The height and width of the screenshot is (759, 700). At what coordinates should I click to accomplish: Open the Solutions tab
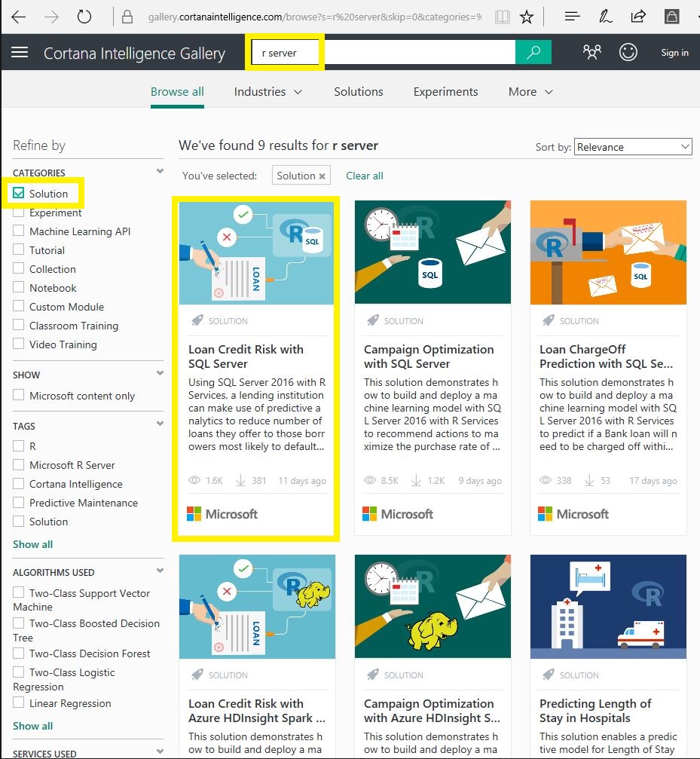[359, 91]
